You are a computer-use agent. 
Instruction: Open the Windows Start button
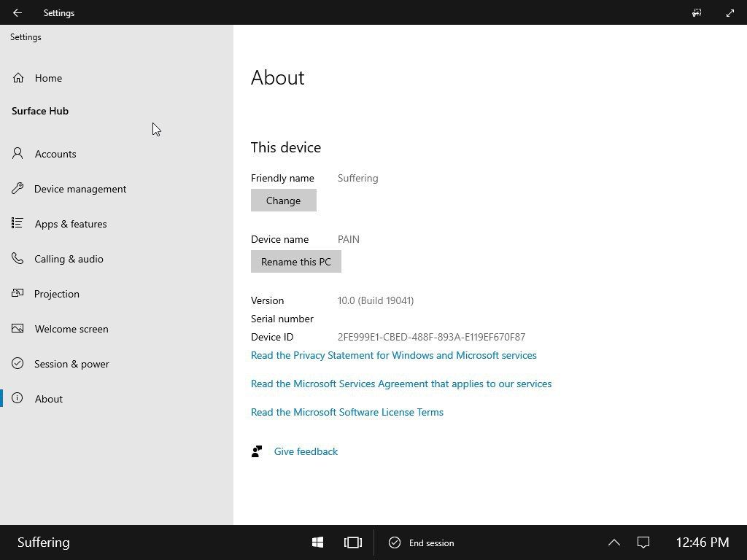click(318, 542)
